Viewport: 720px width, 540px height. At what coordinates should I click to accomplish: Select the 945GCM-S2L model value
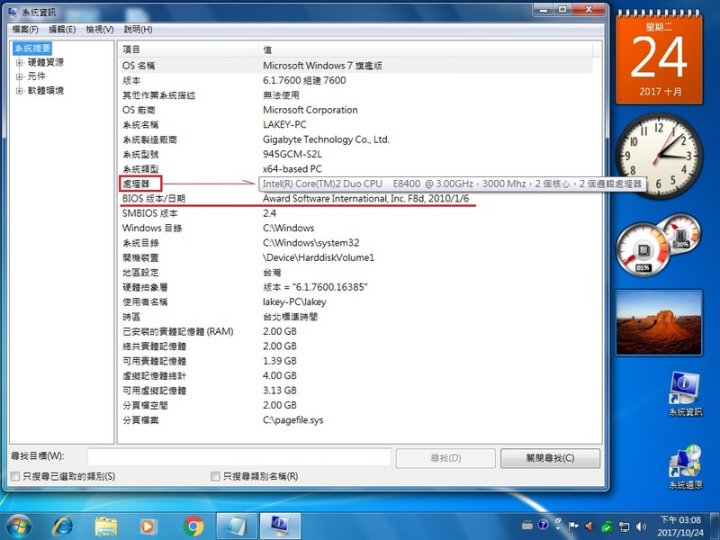point(292,154)
